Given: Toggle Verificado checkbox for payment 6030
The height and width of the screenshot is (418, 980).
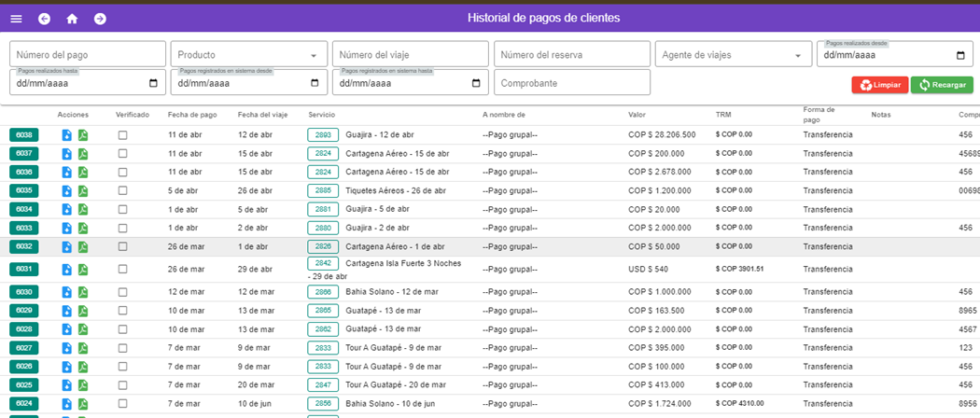Looking at the screenshot, I should point(122,292).
